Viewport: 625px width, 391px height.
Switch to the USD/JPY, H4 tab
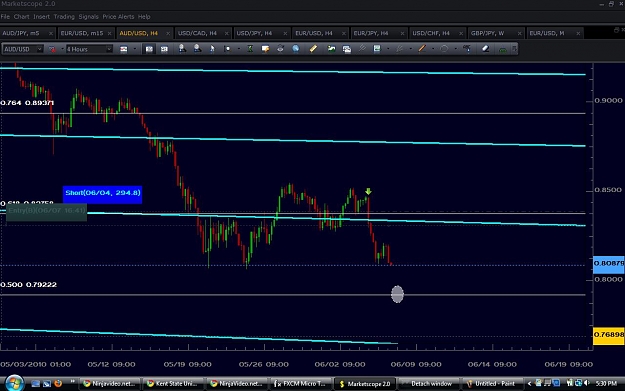coord(261,33)
